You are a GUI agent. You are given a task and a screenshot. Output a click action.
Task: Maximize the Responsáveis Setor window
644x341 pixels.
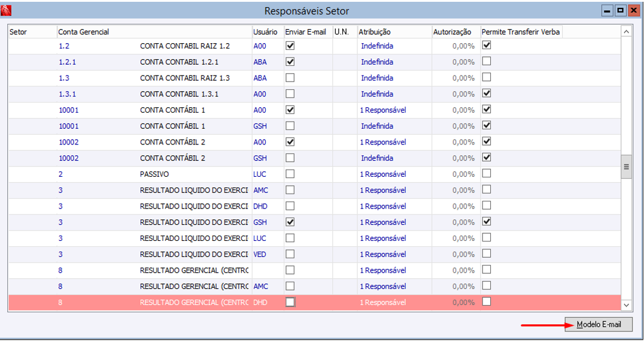tap(620, 11)
